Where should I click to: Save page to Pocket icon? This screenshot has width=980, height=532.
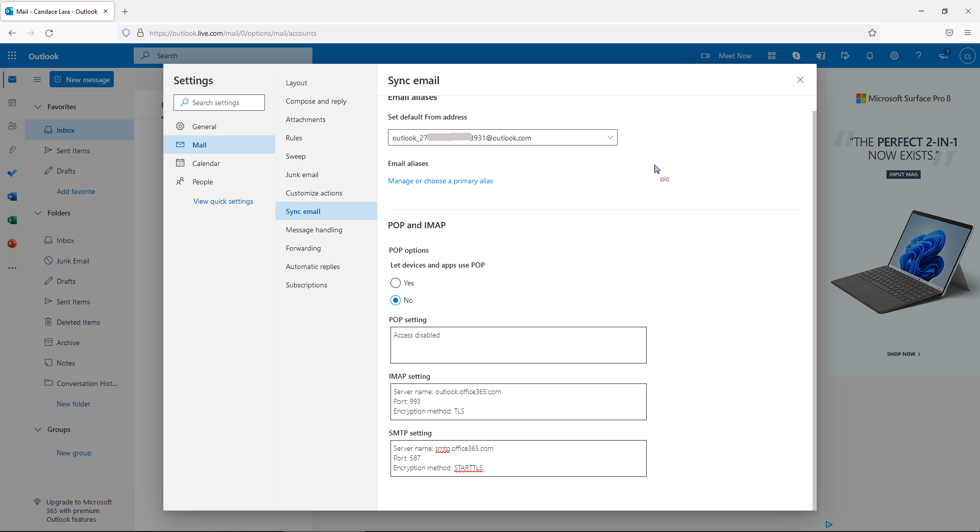(x=949, y=33)
